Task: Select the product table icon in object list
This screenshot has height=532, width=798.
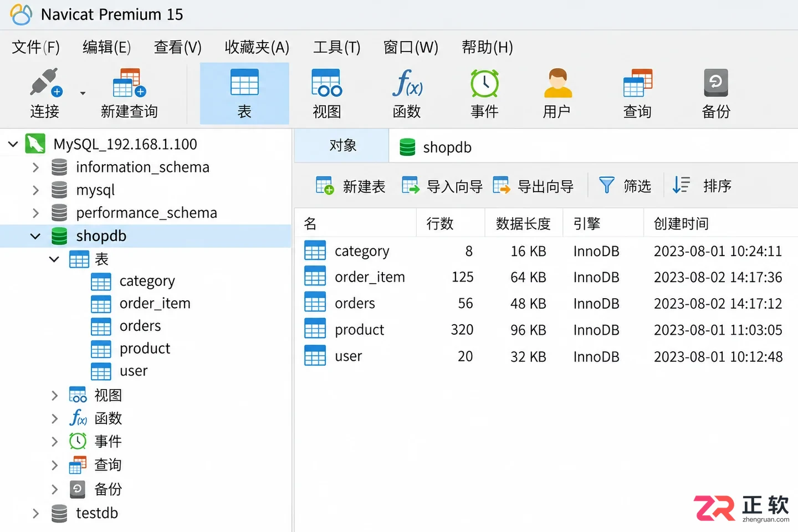Action: point(315,329)
